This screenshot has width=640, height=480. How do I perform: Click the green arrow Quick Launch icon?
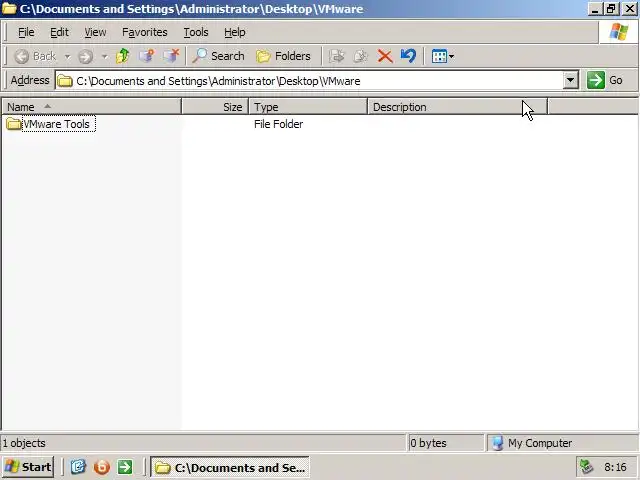point(125,467)
